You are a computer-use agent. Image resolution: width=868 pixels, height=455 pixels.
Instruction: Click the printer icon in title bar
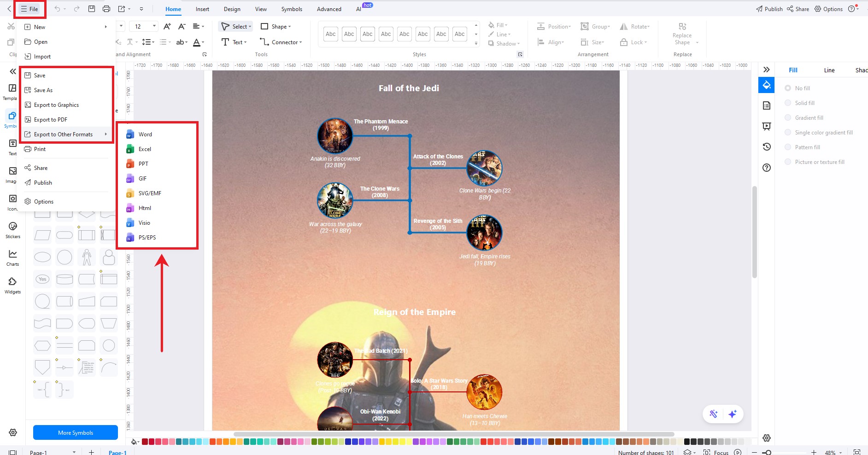106,9
